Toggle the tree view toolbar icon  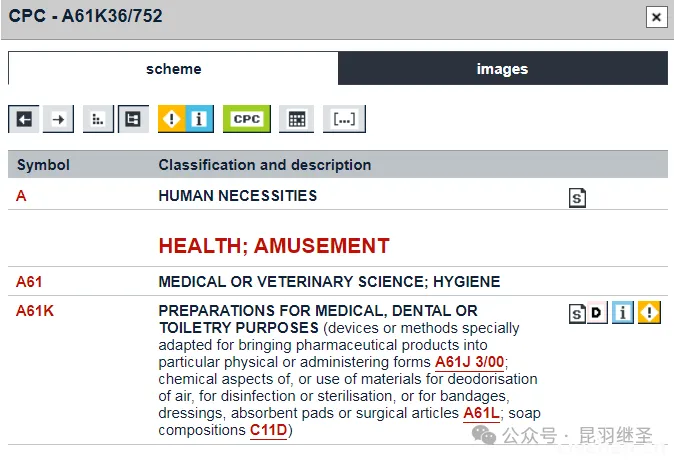pos(133,119)
